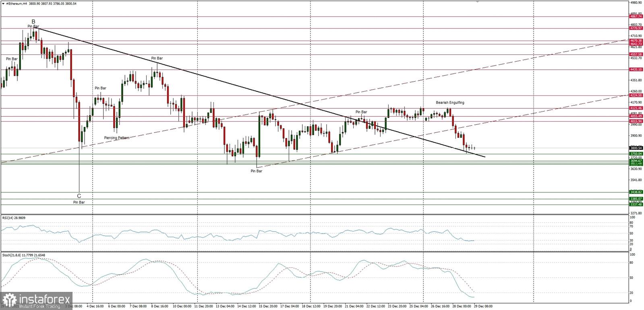Select the 4224.50 resistance price tag
Viewport: 644px width, 310px height.
tap(636, 95)
